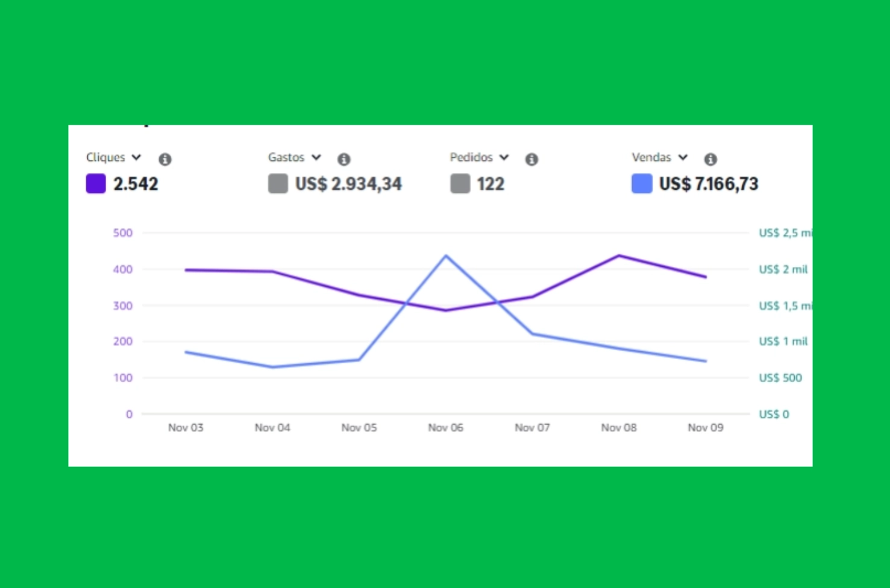Enable the gray Gastos series swatch

coord(278,184)
